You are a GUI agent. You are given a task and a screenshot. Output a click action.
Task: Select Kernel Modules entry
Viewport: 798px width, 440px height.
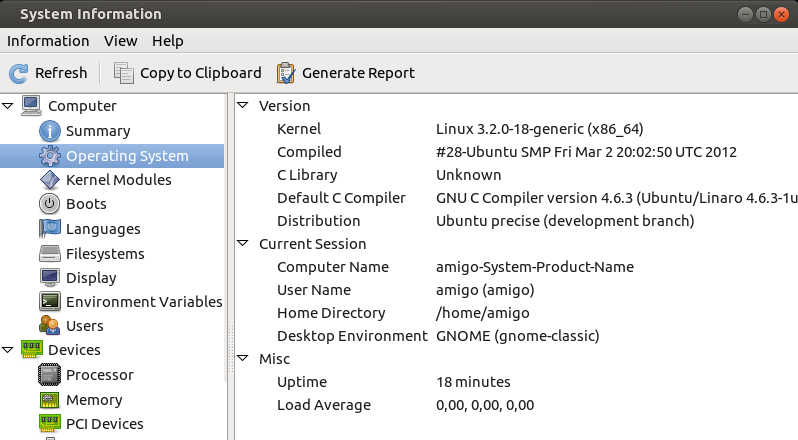(x=119, y=180)
